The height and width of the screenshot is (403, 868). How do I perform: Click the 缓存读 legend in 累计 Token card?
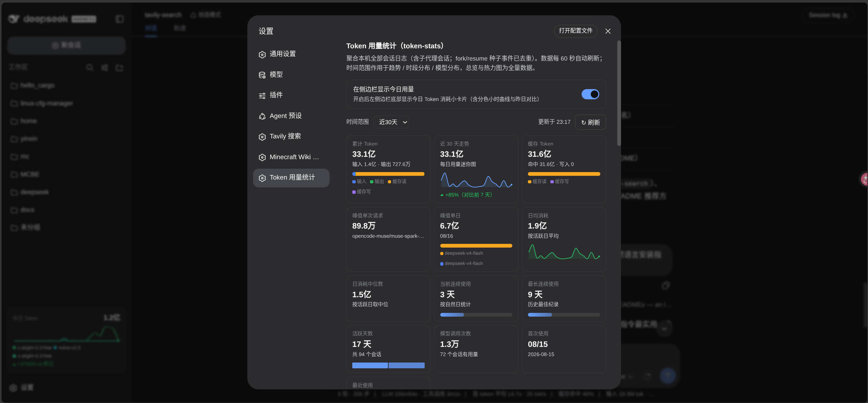click(x=397, y=182)
